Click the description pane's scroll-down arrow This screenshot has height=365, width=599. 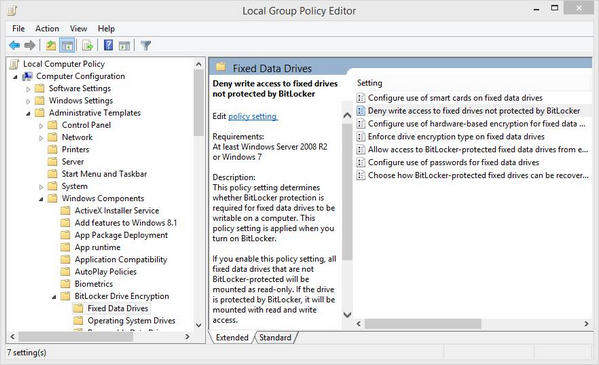347,315
